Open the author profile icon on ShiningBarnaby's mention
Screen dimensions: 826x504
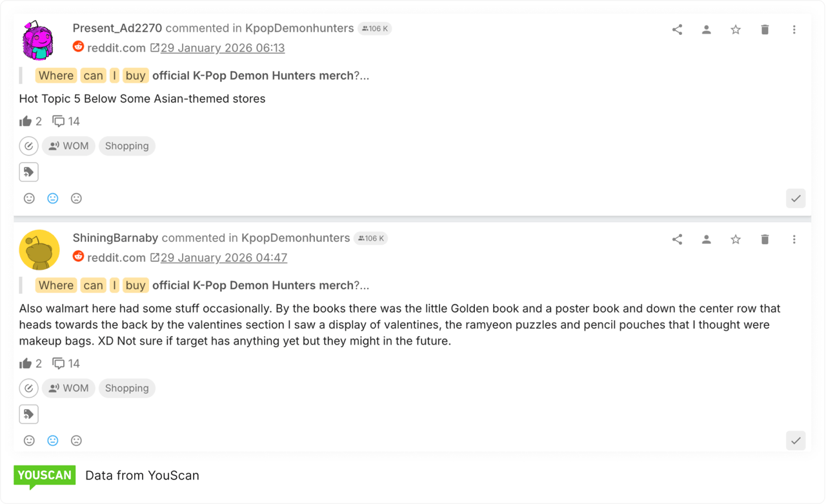pyautogui.click(x=706, y=239)
